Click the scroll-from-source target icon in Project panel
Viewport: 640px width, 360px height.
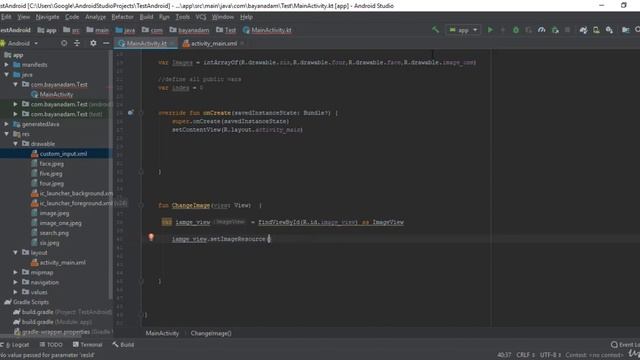point(64,43)
